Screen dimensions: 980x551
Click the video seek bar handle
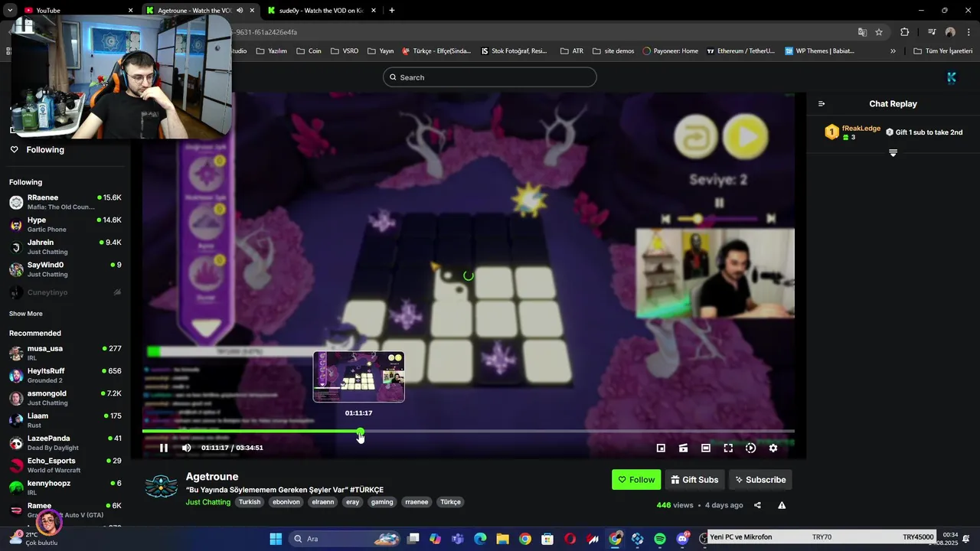coord(361,432)
